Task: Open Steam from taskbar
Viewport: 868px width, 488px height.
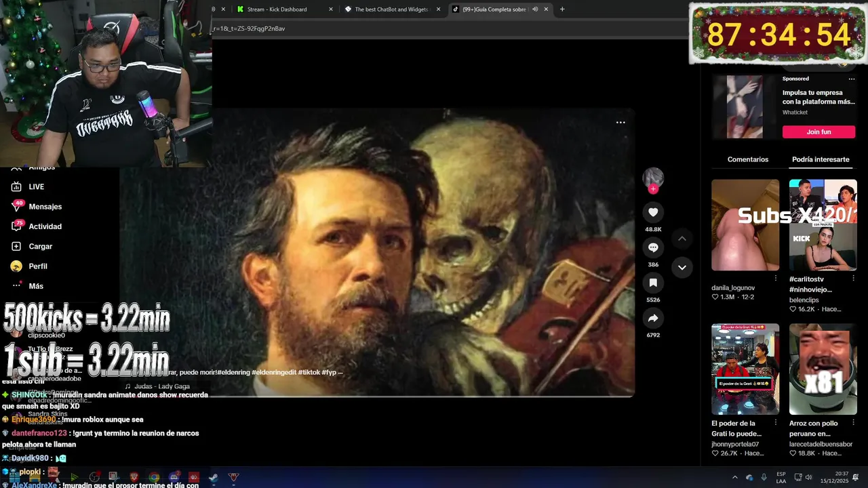Action: tap(213, 477)
